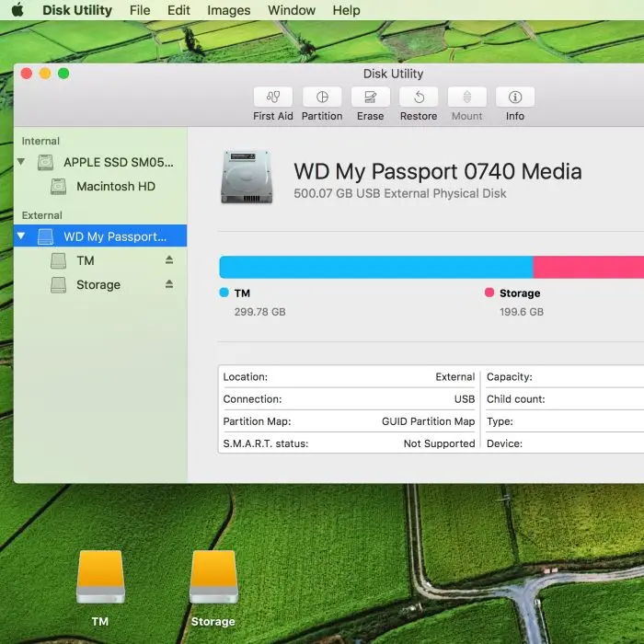Click the blue TM legend dot
The height and width of the screenshot is (644, 644).
click(x=224, y=293)
